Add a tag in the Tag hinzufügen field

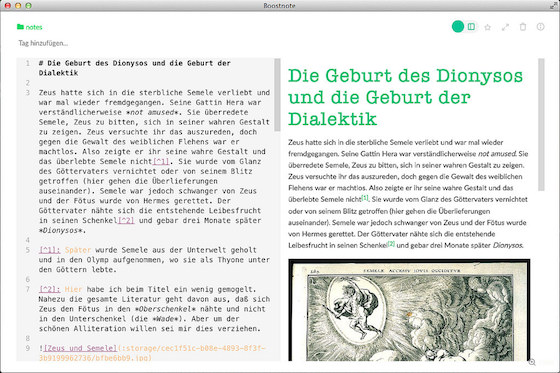click(x=43, y=43)
